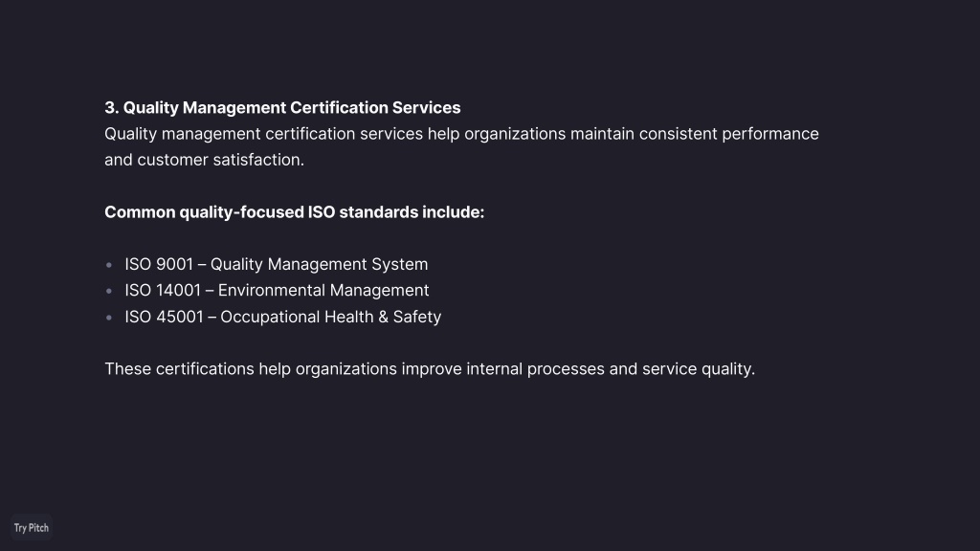The height and width of the screenshot is (551, 980).
Task: Click the bullet dot before ISO 14001
Action: click(109, 291)
